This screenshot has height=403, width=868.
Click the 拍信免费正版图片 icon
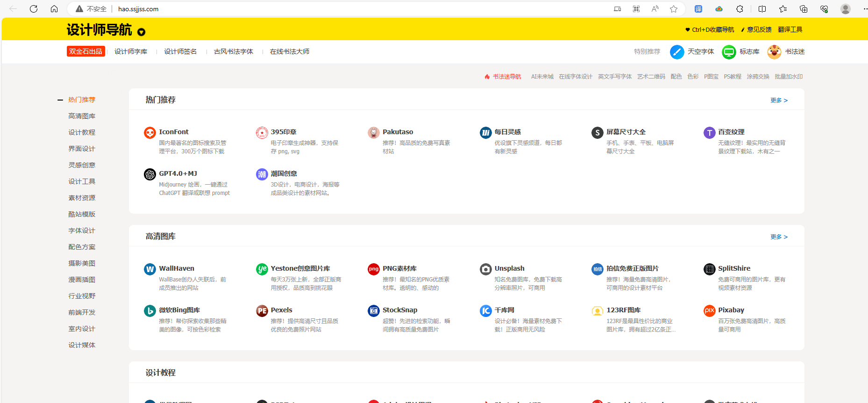click(597, 269)
